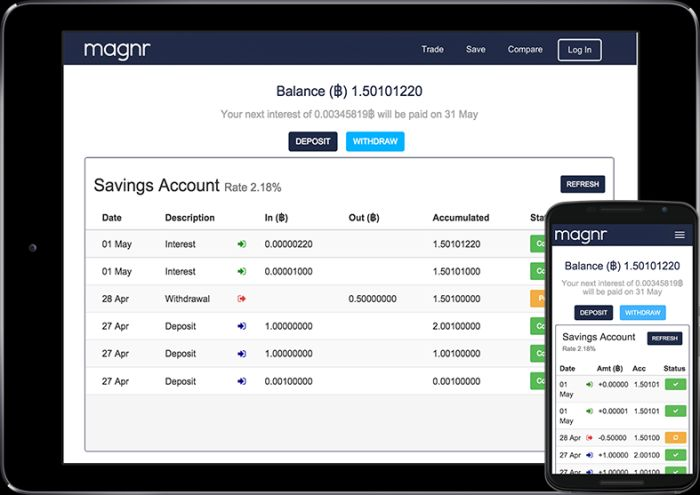Image resolution: width=700 pixels, height=495 pixels.
Task: Click the phone 'Balance (฿) 1.50101220' heading
Action: tap(622, 266)
